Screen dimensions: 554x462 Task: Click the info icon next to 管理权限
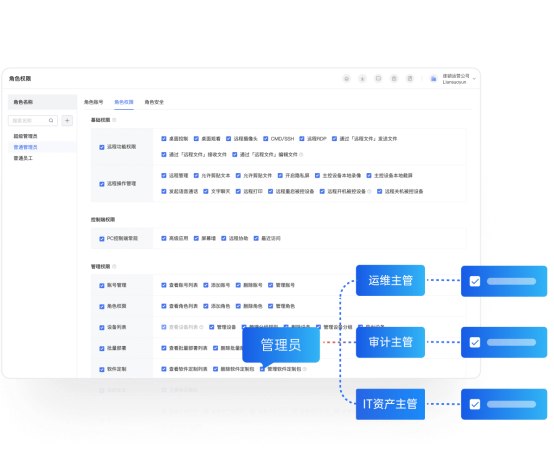114,266
